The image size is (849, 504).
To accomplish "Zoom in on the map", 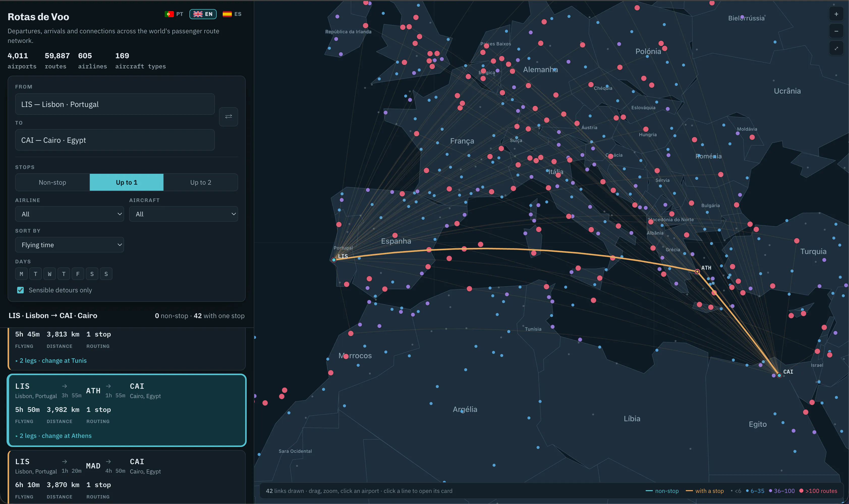I will 836,14.
